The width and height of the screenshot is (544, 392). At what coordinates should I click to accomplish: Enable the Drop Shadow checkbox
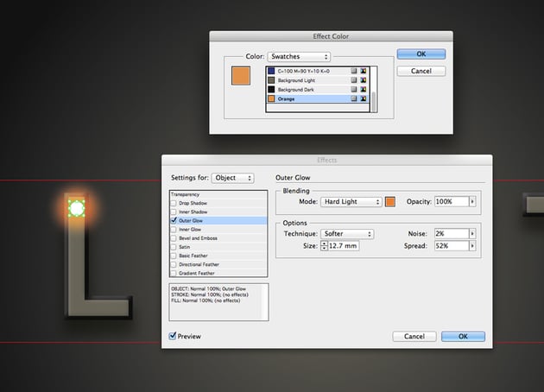click(x=174, y=203)
